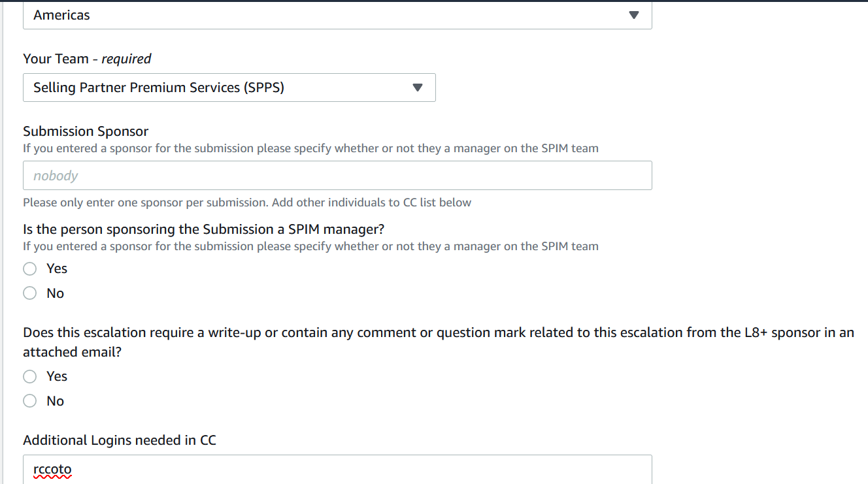
Task: Choose Yes for write-up required question
Action: coord(30,376)
